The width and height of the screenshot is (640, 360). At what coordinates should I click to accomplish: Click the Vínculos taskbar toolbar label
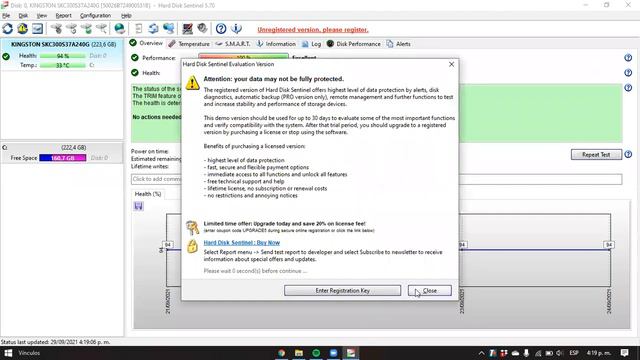click(x=29, y=353)
